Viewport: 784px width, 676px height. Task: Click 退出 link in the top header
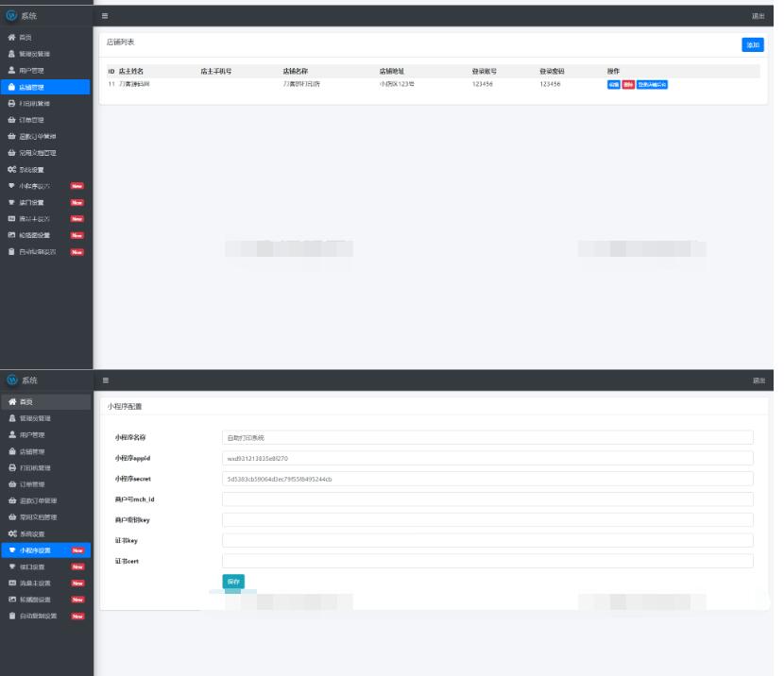(x=758, y=16)
